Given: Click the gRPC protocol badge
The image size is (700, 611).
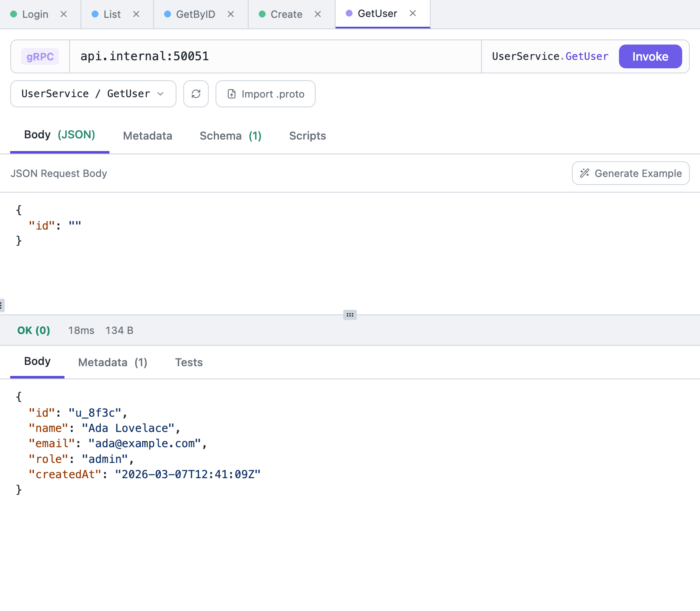Looking at the screenshot, I should pos(40,56).
